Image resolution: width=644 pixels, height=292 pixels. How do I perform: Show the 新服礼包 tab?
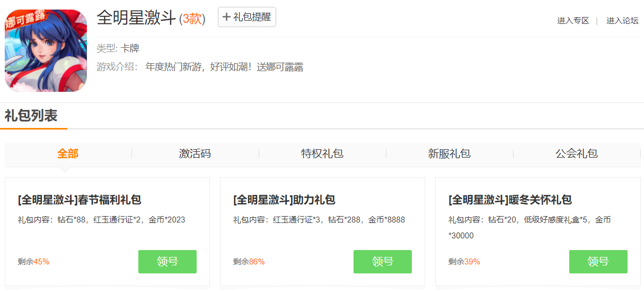(x=449, y=154)
